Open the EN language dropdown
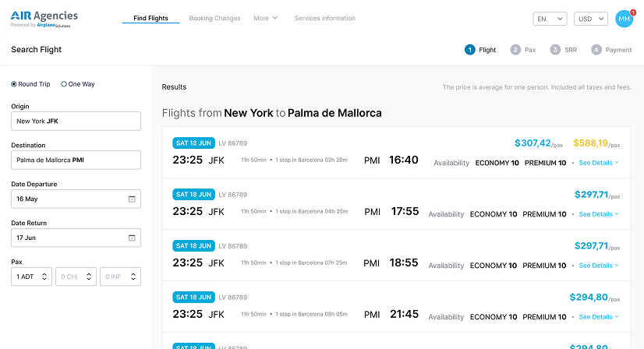644x349 pixels. click(550, 19)
